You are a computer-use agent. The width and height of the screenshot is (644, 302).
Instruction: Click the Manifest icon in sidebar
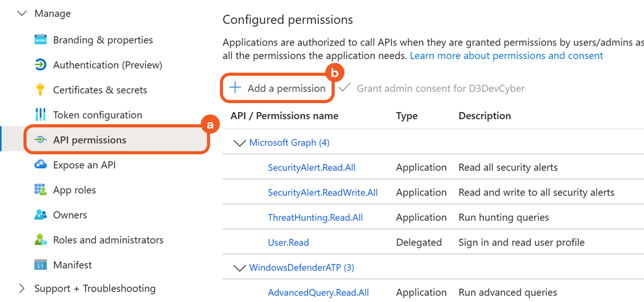click(x=41, y=265)
